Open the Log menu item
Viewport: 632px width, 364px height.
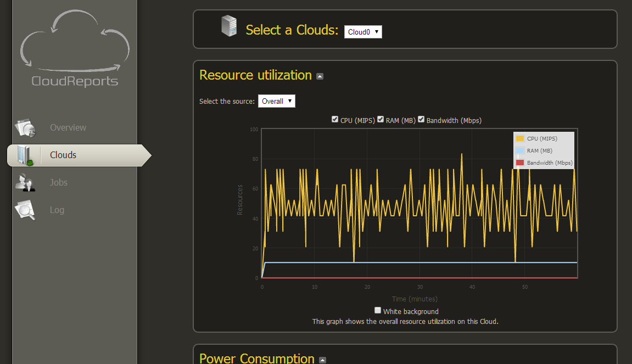(x=57, y=210)
